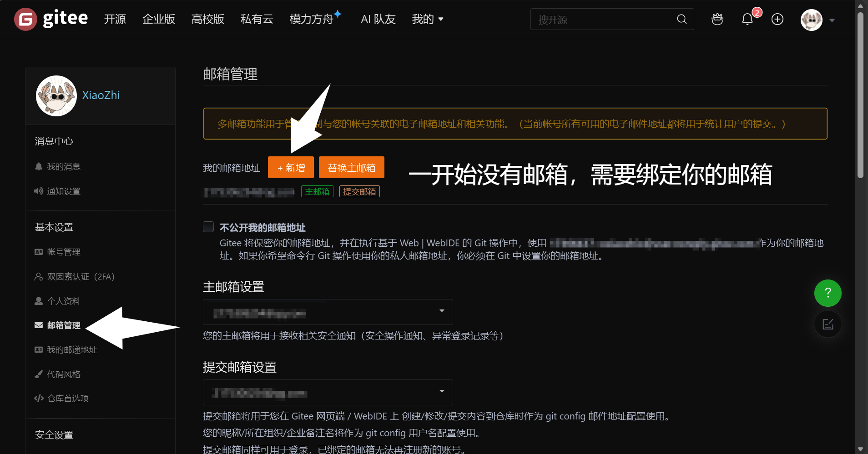Expand the 主邮箱设置 dropdown

(x=328, y=312)
